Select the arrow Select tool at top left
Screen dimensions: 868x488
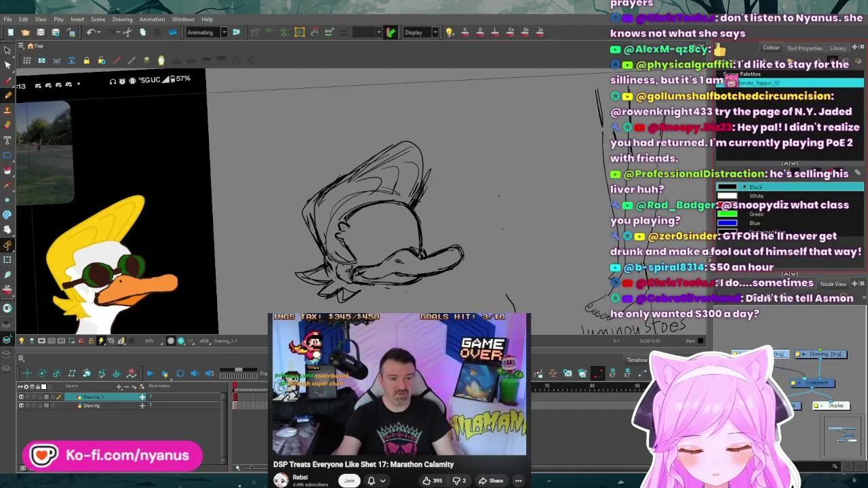tap(7, 50)
